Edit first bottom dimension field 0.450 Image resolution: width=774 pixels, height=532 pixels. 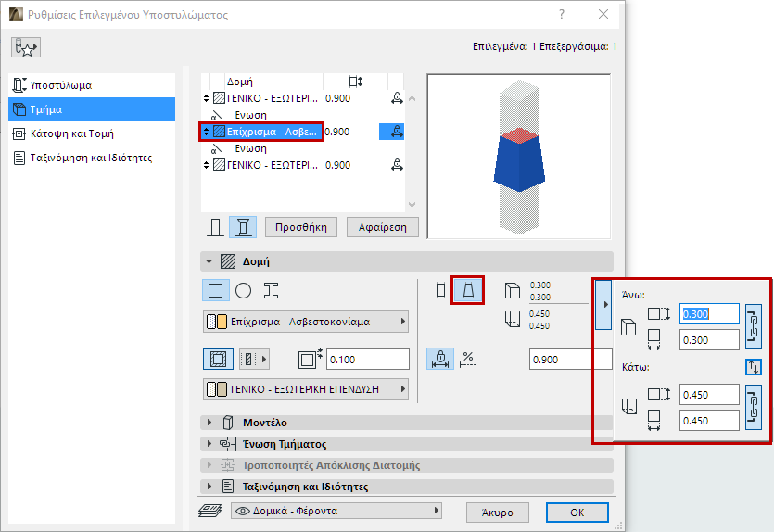[x=709, y=395]
